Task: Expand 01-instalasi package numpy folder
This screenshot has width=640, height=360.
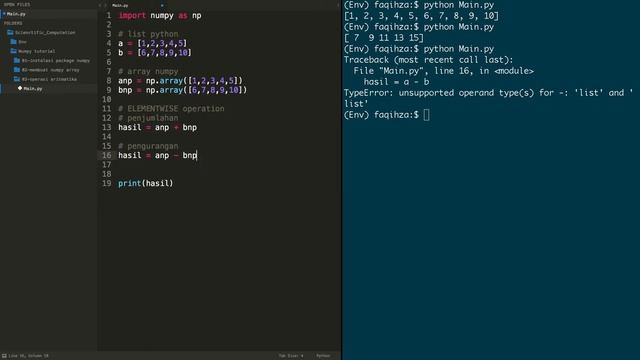Action: click(x=56, y=60)
